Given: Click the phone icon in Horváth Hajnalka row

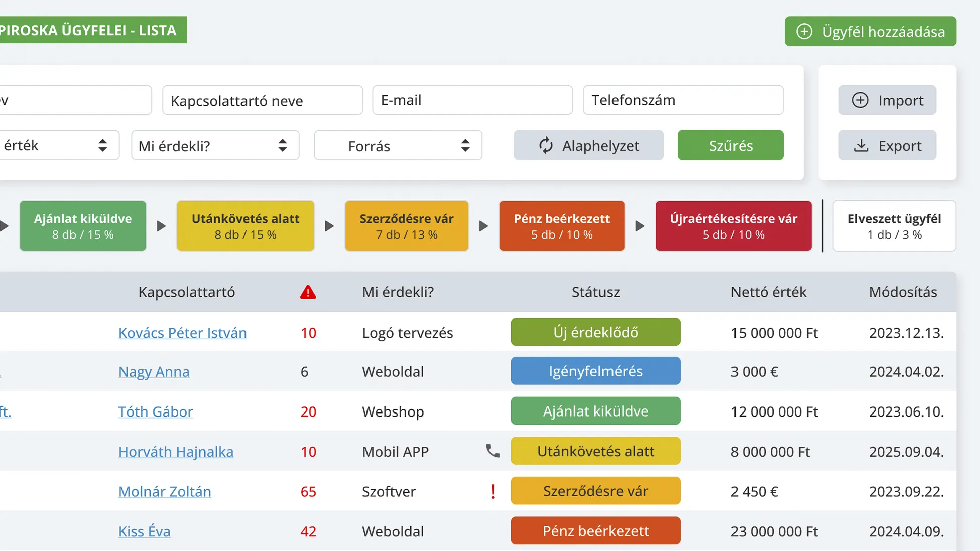Looking at the screenshot, I should (493, 451).
